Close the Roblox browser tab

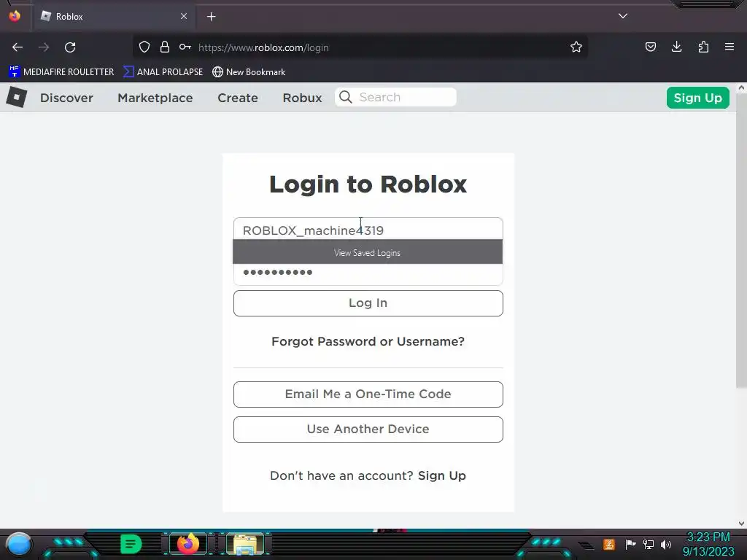pos(184,16)
